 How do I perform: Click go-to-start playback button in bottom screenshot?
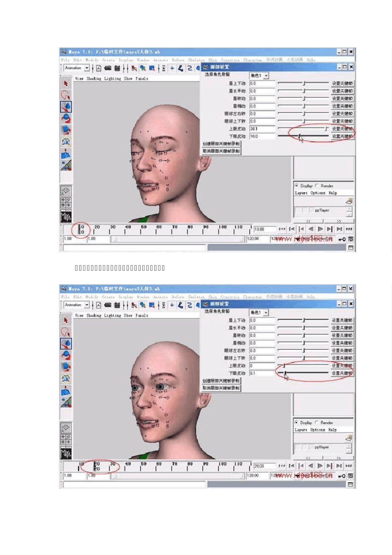(x=282, y=466)
